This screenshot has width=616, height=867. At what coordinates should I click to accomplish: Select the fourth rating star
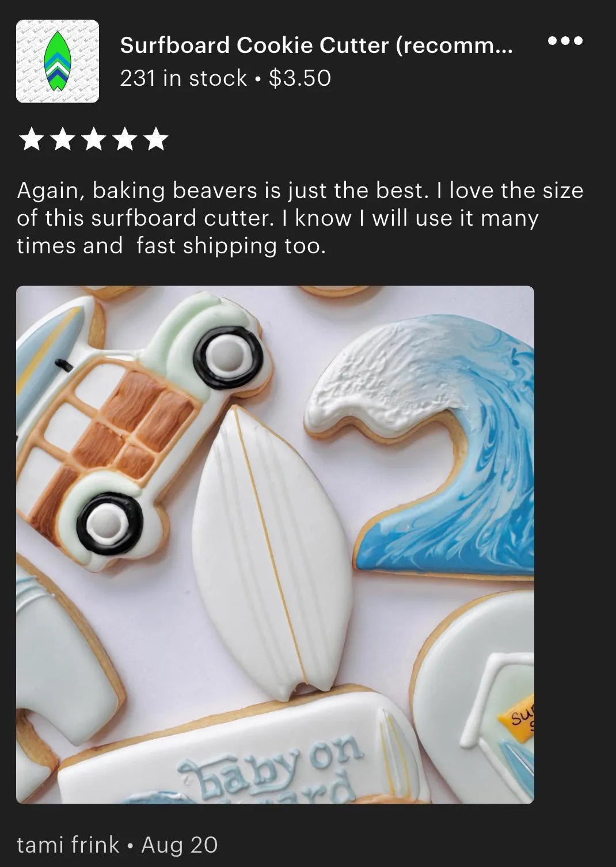124,140
